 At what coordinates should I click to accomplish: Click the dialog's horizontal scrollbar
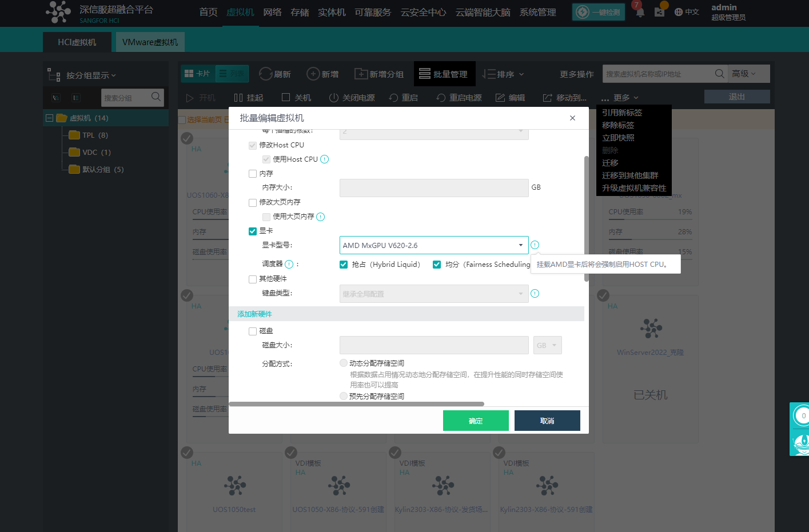point(356,404)
